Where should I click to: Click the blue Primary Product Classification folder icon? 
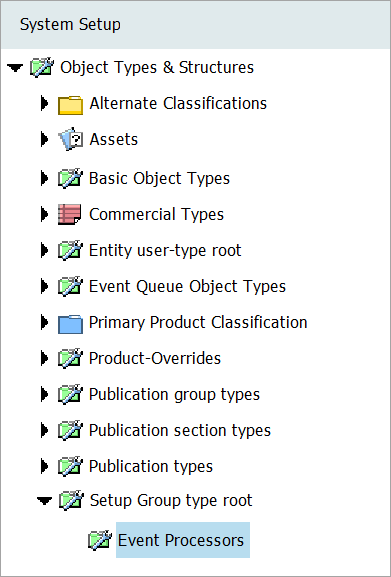tap(70, 323)
